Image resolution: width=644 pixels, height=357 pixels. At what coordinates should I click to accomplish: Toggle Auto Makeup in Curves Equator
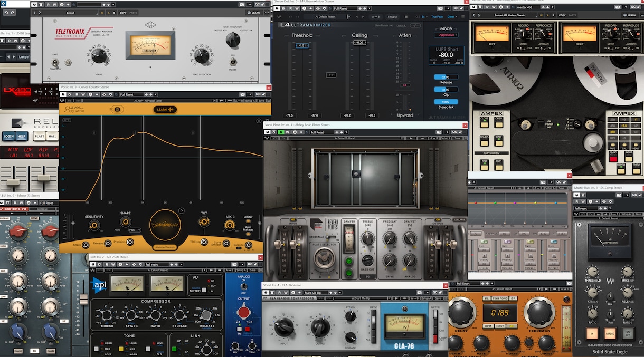coord(248,235)
